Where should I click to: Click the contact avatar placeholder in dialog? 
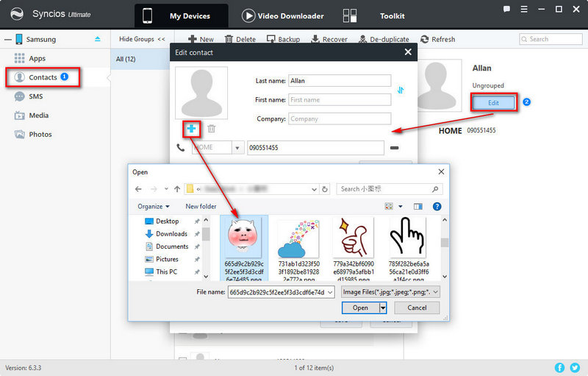(201, 93)
